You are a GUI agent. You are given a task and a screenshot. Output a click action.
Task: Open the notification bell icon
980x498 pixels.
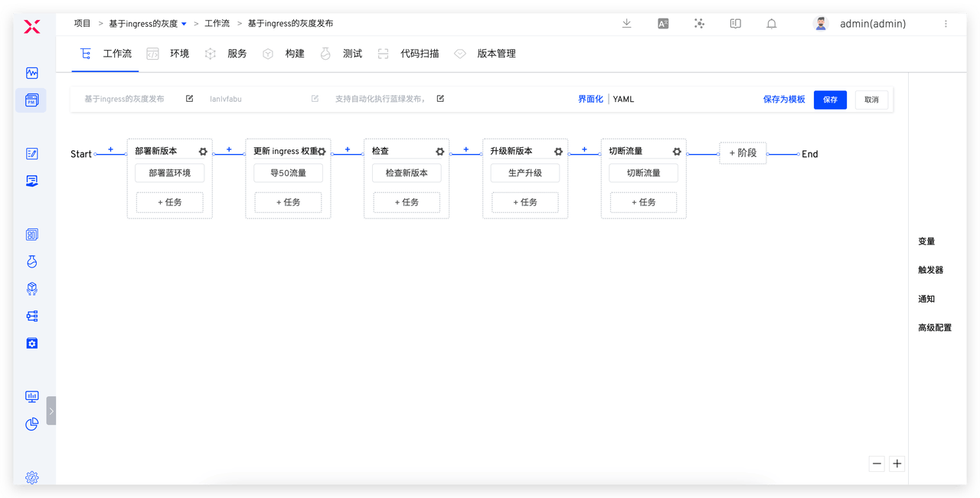tap(771, 24)
